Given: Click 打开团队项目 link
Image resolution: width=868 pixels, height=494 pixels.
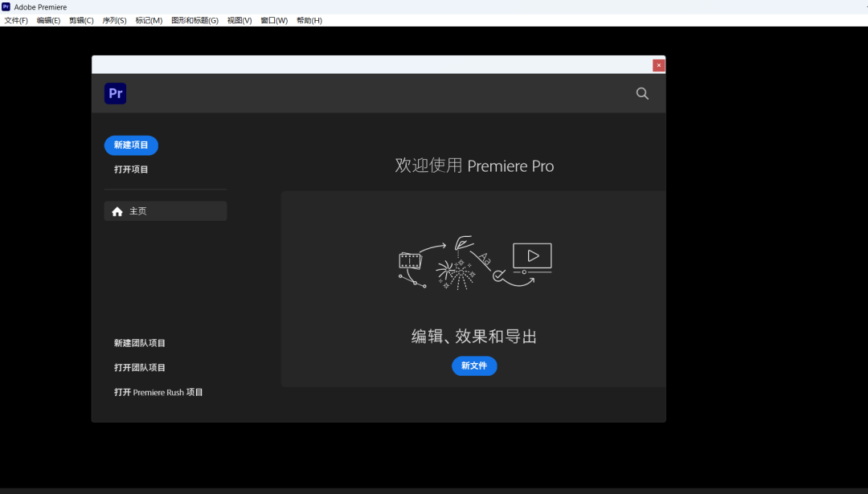Looking at the screenshot, I should pos(140,367).
